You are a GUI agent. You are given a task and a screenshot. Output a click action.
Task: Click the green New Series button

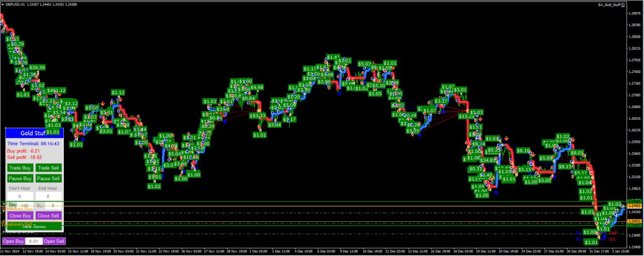(x=34, y=226)
